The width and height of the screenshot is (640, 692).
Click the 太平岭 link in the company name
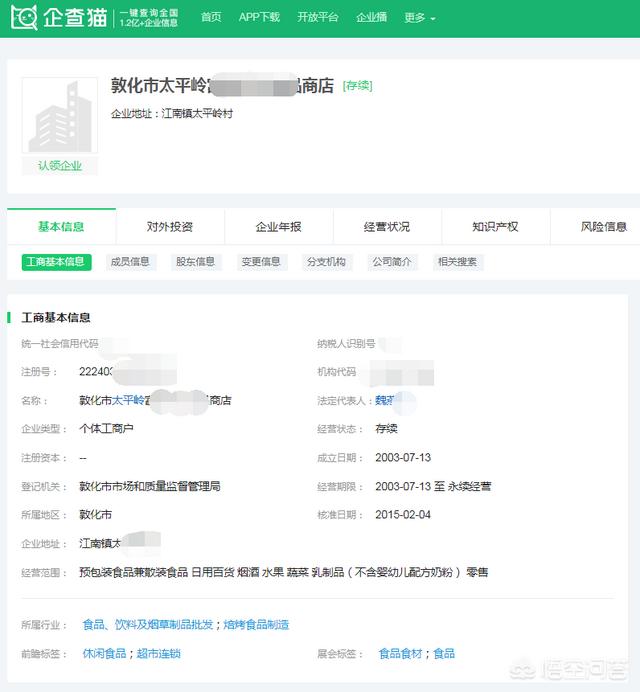pyautogui.click(x=128, y=400)
